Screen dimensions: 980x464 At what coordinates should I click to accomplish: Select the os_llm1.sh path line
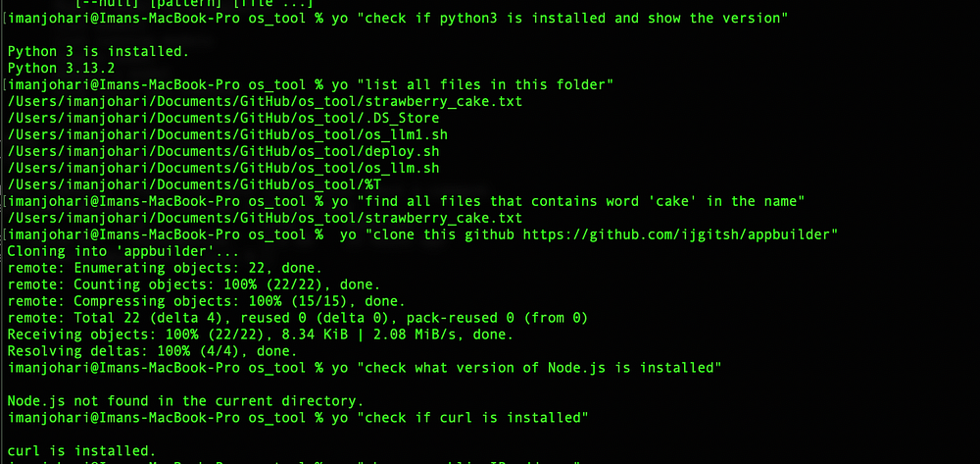click(x=227, y=134)
